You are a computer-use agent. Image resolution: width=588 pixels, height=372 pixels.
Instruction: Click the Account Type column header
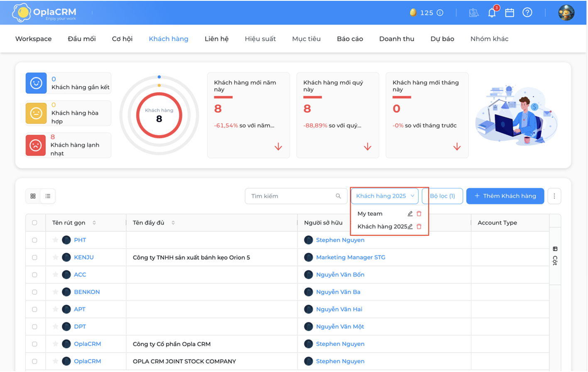[x=497, y=223]
